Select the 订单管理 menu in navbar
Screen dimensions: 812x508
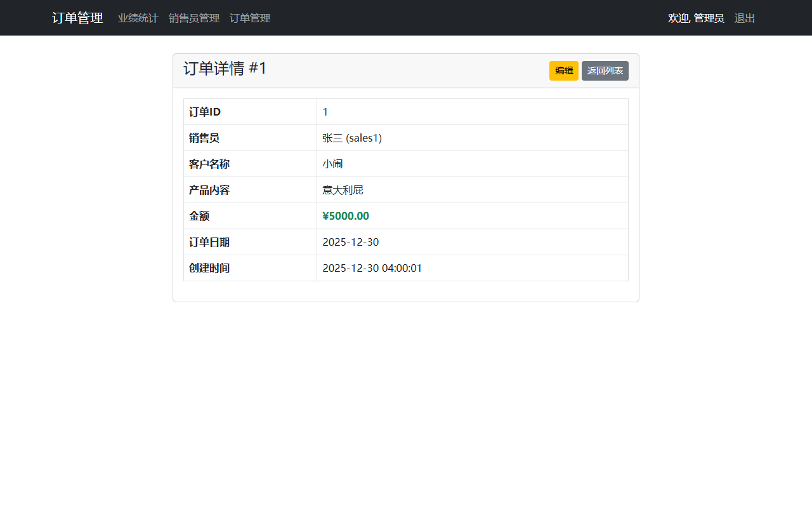click(x=249, y=18)
